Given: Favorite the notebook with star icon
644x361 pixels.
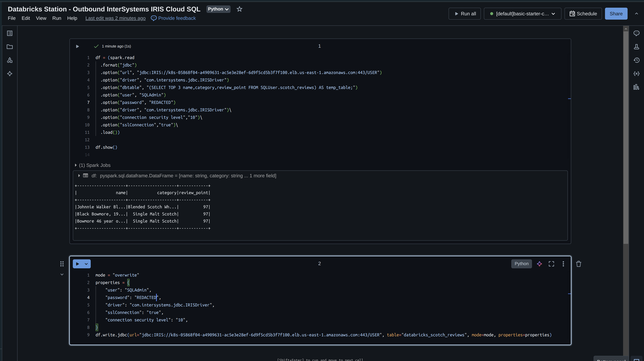Looking at the screenshot, I should (x=239, y=9).
